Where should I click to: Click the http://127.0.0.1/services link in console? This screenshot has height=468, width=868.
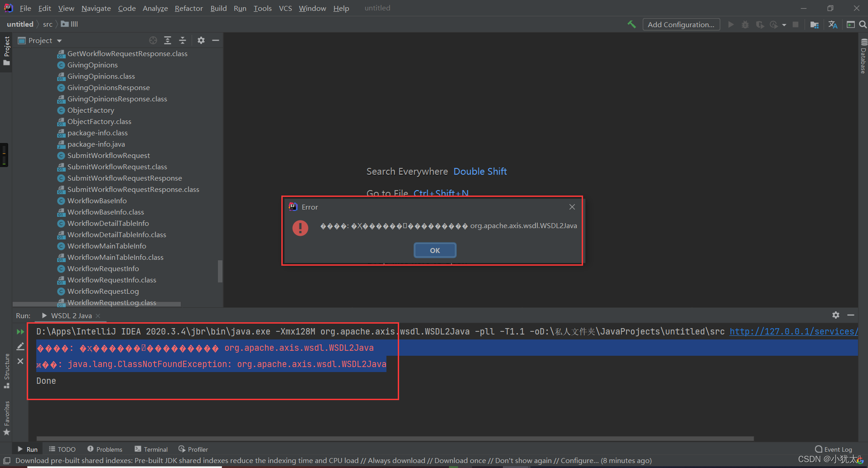pos(794,331)
